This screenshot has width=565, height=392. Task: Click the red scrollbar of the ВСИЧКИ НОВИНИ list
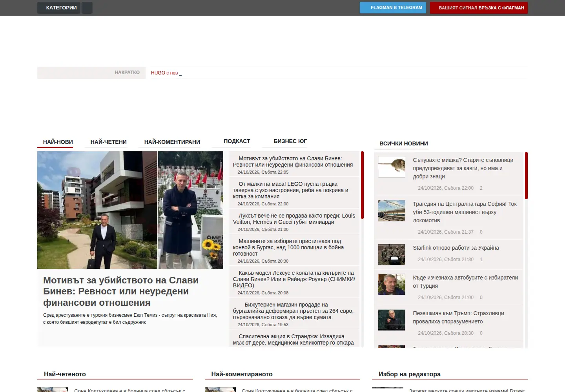point(526,175)
